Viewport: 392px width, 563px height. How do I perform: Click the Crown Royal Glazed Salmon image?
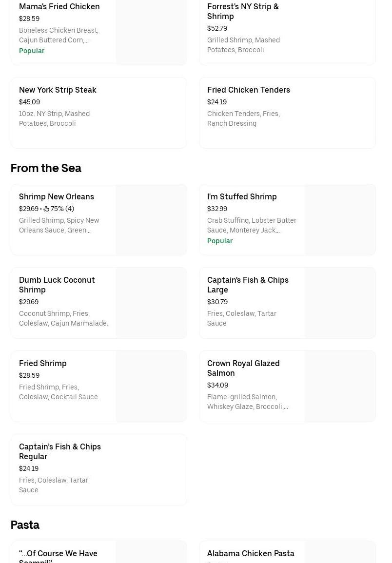coord(340,386)
